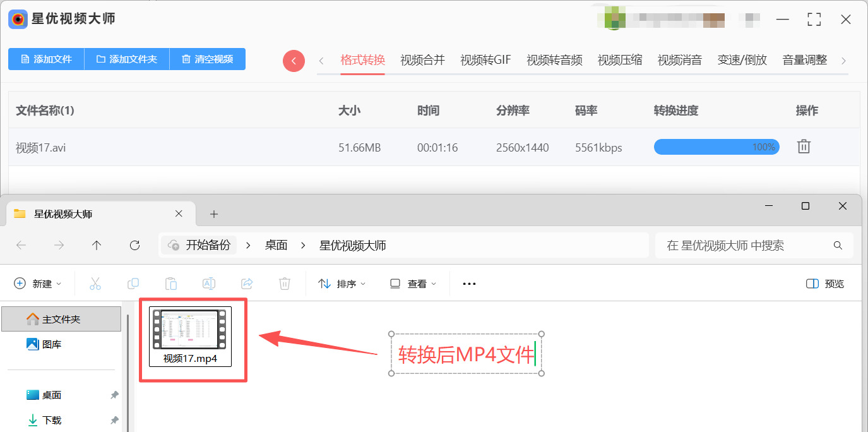Switch to the 视频合并 tab
The image size is (868, 432).
click(x=422, y=60)
